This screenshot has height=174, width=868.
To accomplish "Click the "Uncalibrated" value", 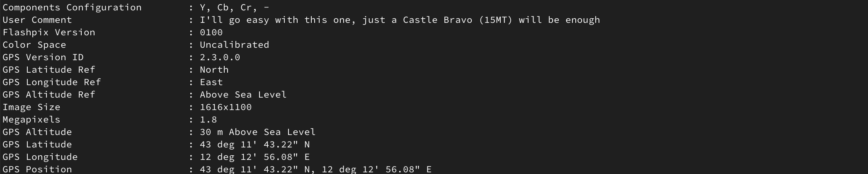I will coord(234,45).
